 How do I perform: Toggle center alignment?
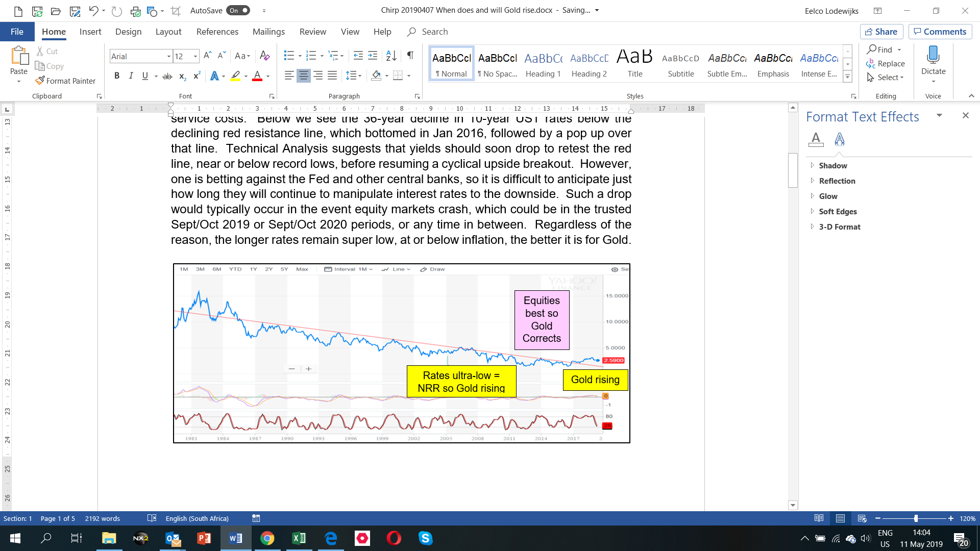pyautogui.click(x=303, y=76)
